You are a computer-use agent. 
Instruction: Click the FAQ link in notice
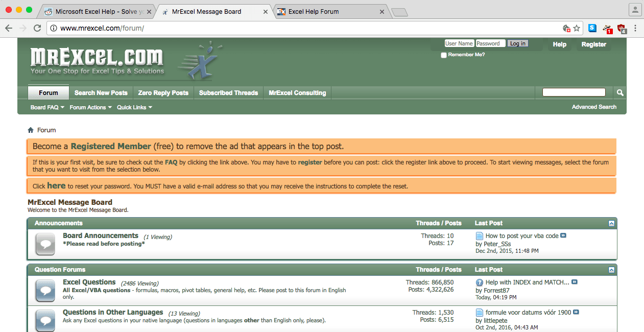pos(171,162)
